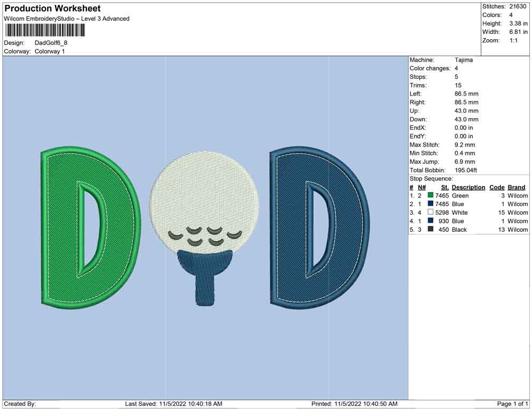Click the Brand column header
The height and width of the screenshot is (409, 532).
[516, 187]
